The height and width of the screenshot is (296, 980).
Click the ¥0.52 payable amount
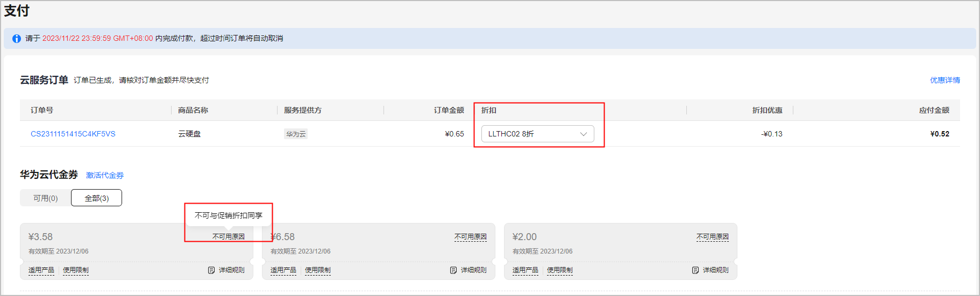click(940, 134)
